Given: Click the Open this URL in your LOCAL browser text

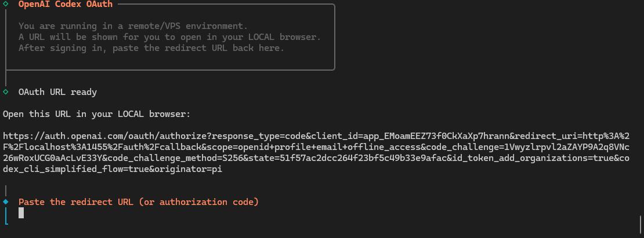Looking at the screenshot, I should point(96,114).
